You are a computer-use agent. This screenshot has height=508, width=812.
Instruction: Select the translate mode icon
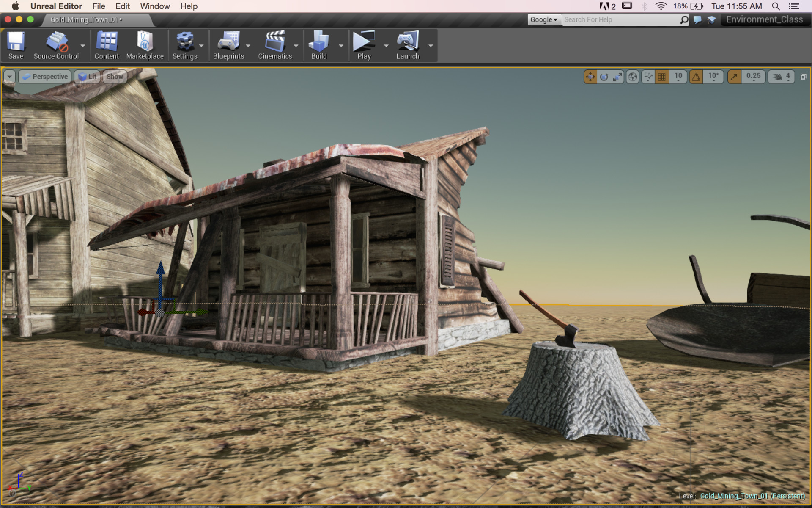click(x=590, y=77)
